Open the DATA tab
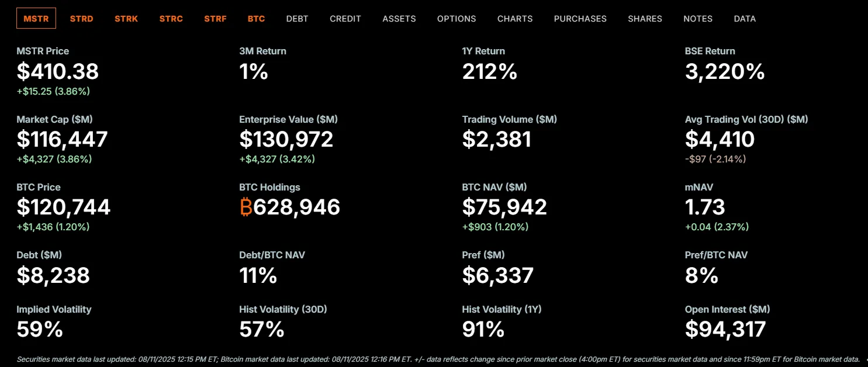868x367 pixels. [745, 19]
